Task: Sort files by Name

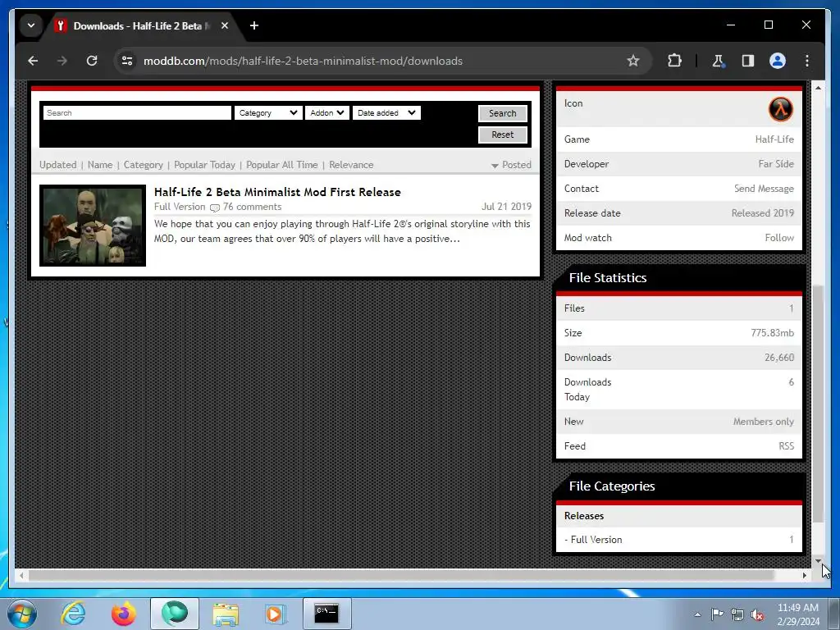Action: pyautogui.click(x=100, y=165)
